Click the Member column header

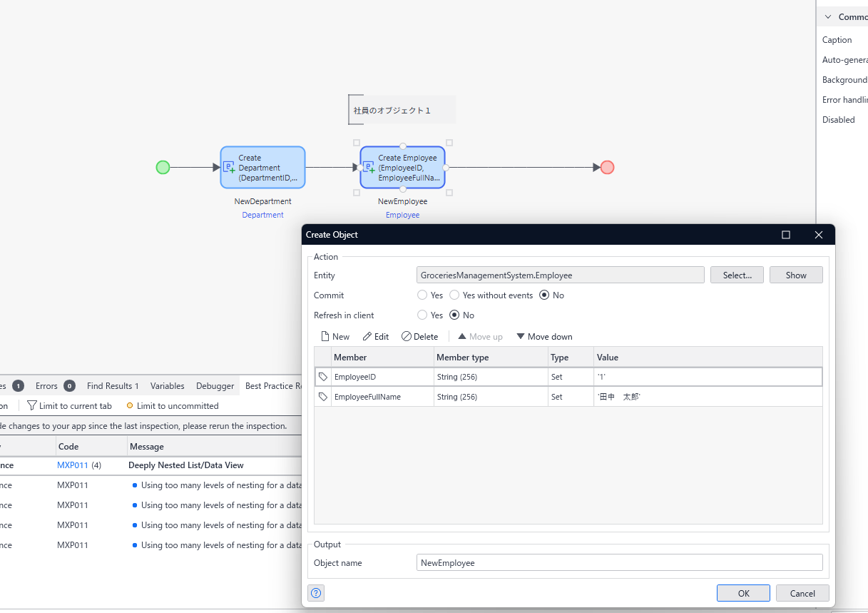382,357
